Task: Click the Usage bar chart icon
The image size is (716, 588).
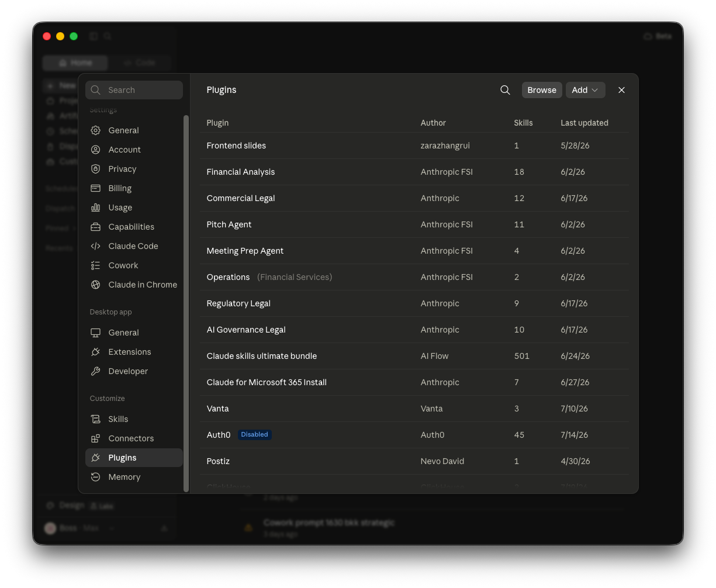Action: coord(96,207)
